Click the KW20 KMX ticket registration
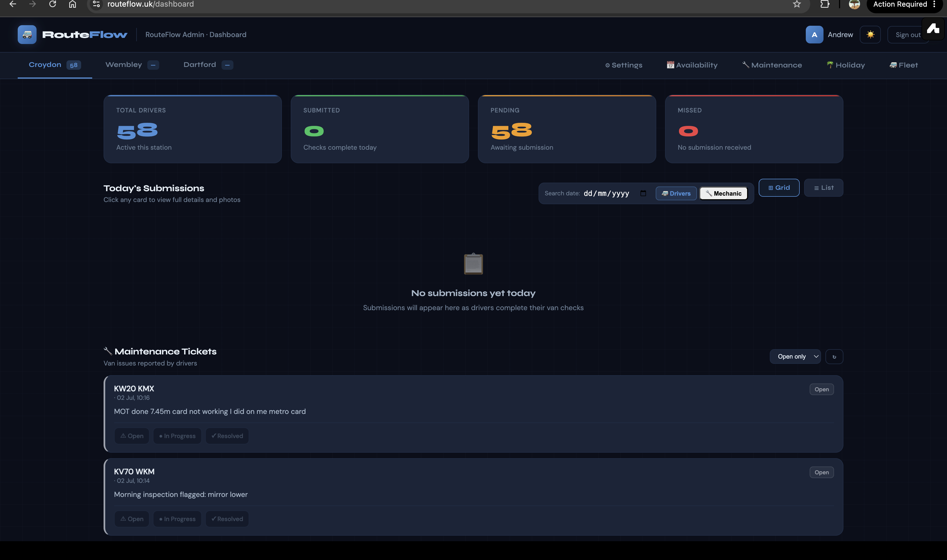 pyautogui.click(x=134, y=388)
